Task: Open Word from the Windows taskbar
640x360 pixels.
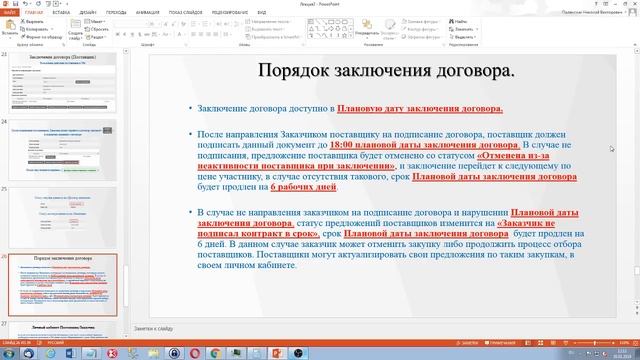Action: (71, 353)
